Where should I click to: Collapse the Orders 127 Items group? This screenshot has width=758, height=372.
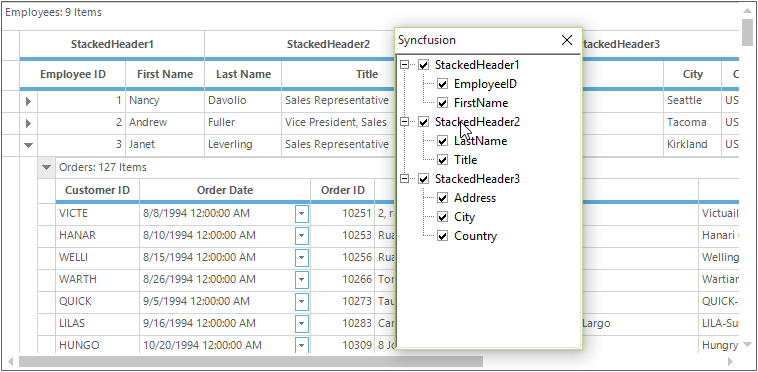pyautogui.click(x=46, y=168)
